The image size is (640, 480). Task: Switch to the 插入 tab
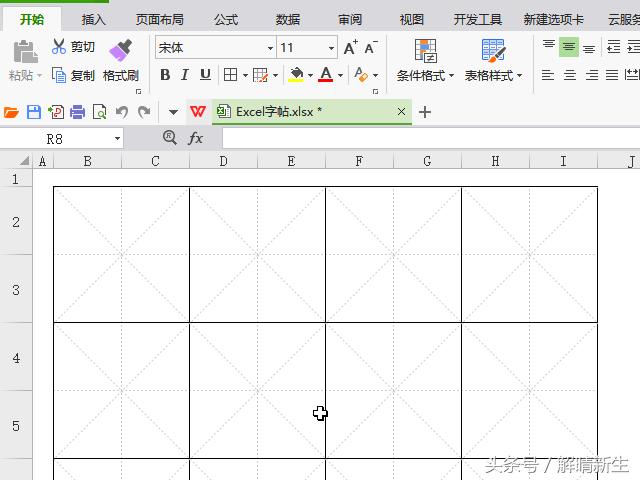93,19
